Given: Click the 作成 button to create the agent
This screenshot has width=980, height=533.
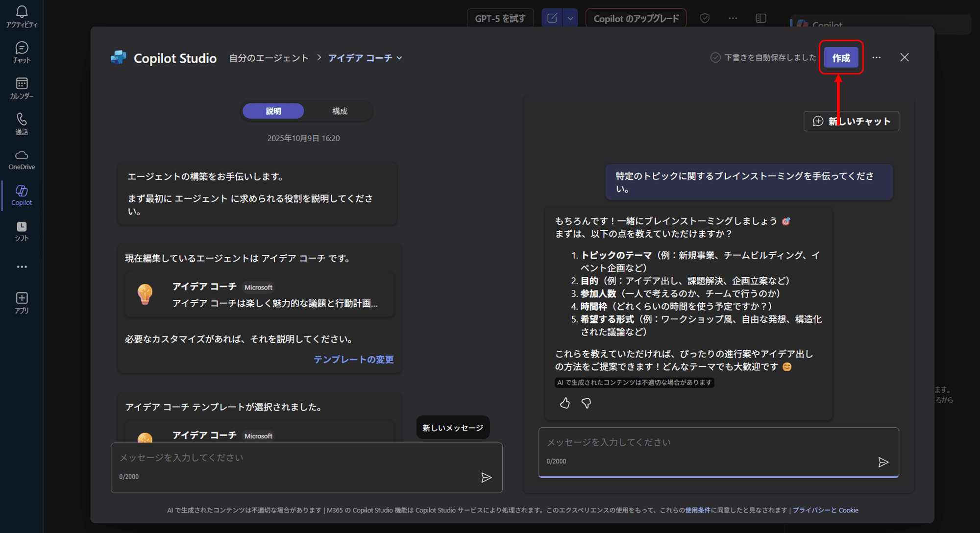Looking at the screenshot, I should tap(841, 57).
